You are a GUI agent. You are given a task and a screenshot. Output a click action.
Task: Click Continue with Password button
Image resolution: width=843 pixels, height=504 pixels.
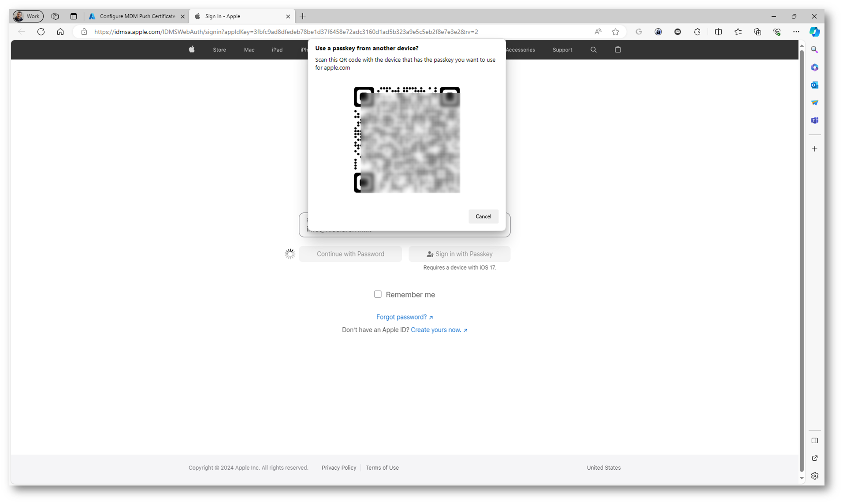350,254
